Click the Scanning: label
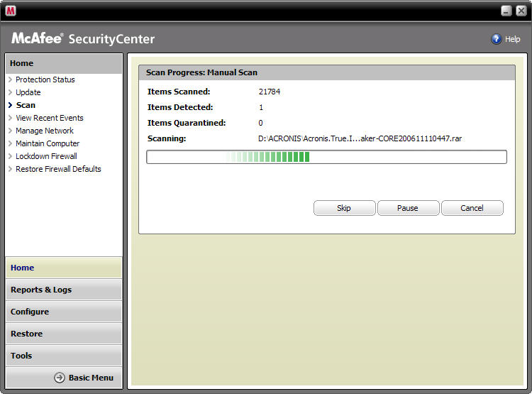 (x=167, y=138)
